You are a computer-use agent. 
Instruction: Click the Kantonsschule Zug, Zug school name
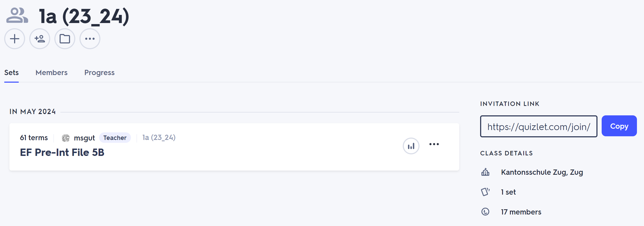[x=542, y=172]
